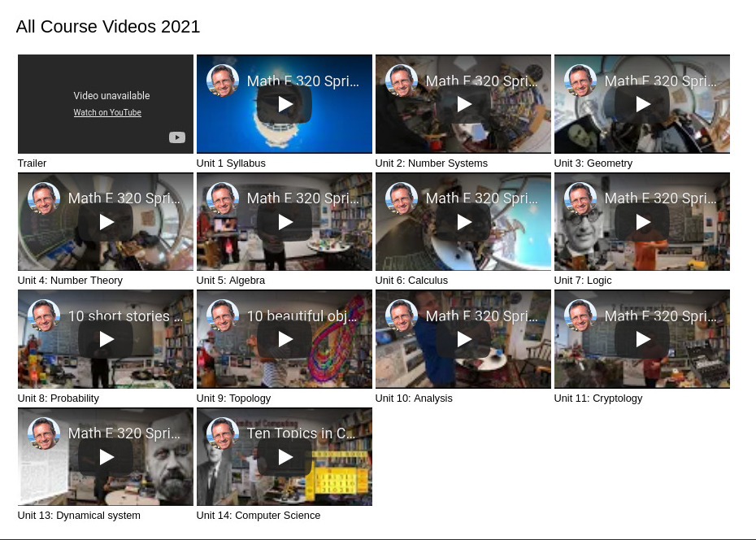
Task: Start the Unit 7 Logic video
Action: (642, 222)
